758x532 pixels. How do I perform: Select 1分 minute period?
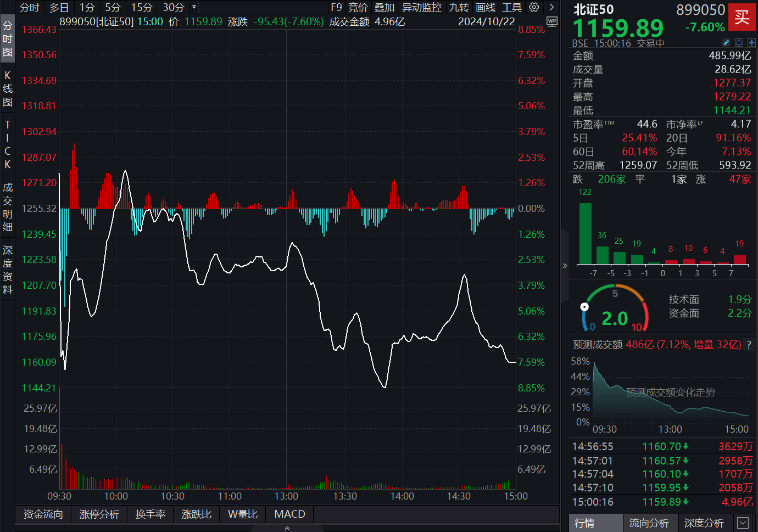click(87, 7)
